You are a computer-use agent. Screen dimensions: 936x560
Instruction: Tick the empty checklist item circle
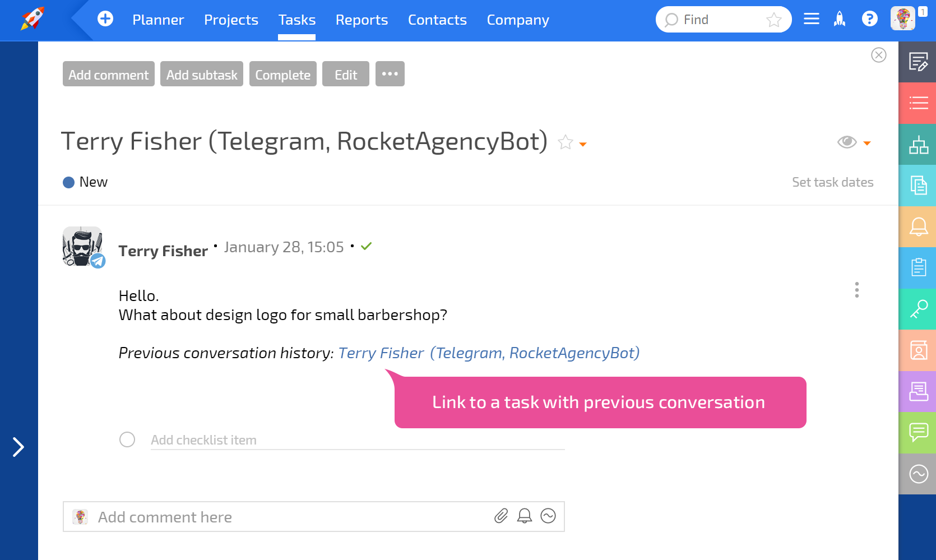(x=127, y=439)
